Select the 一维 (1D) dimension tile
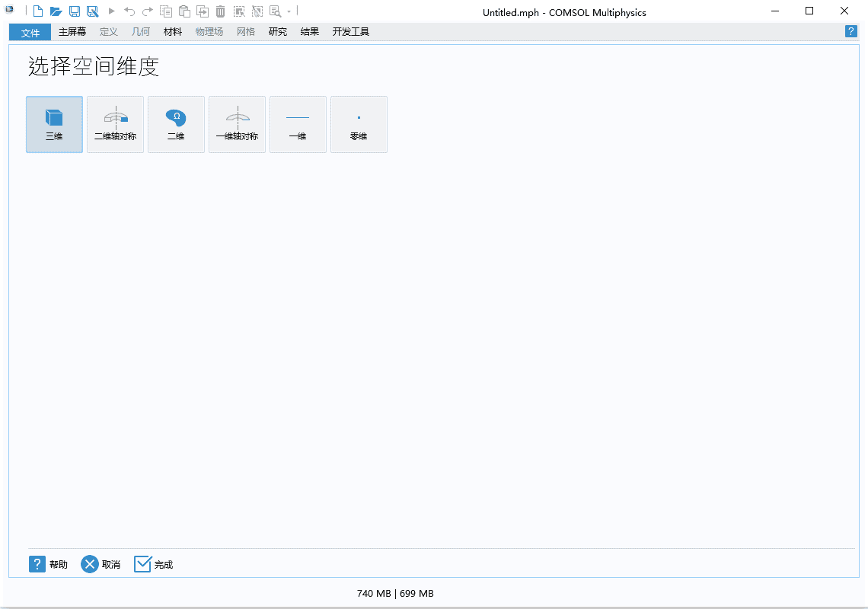 point(298,124)
